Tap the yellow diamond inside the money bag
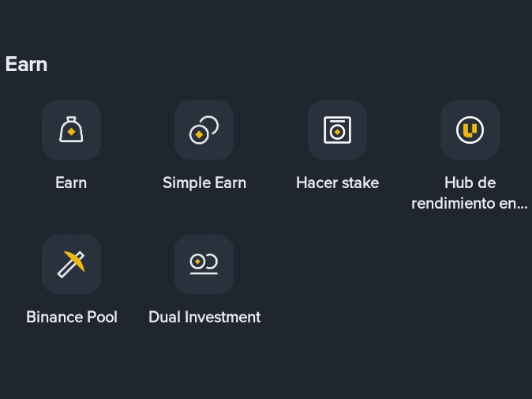 [x=71, y=132]
